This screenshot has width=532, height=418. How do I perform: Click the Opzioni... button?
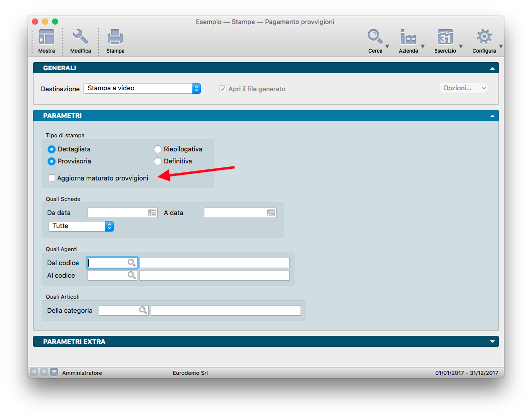pyautogui.click(x=463, y=88)
